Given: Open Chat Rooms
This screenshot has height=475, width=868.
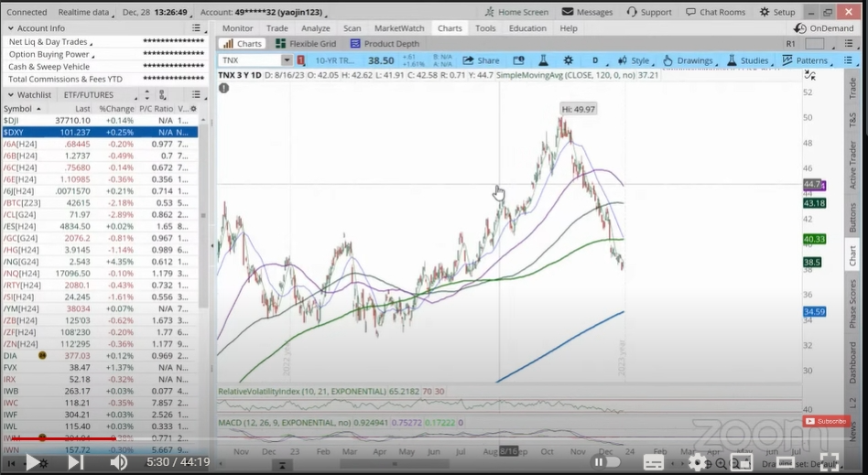Looking at the screenshot, I should [x=715, y=12].
